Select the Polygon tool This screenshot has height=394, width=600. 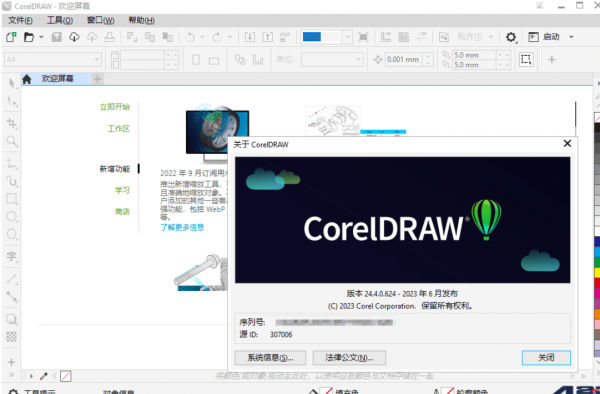coord(12,234)
